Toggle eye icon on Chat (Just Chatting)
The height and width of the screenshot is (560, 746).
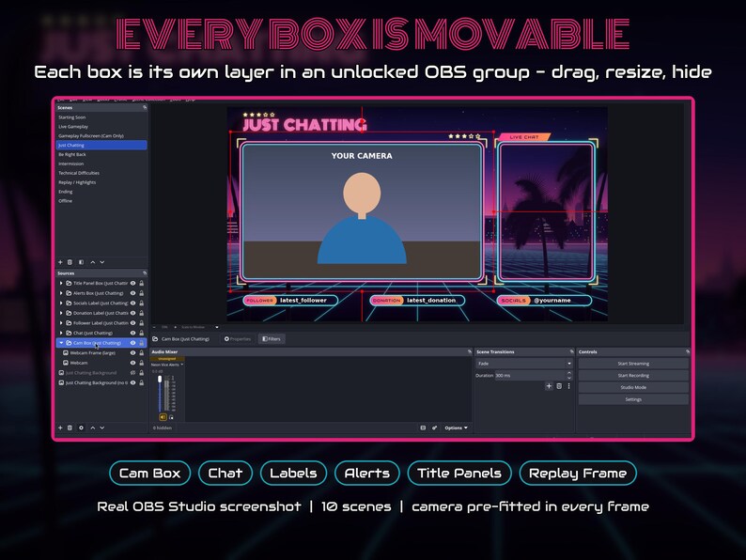(132, 333)
